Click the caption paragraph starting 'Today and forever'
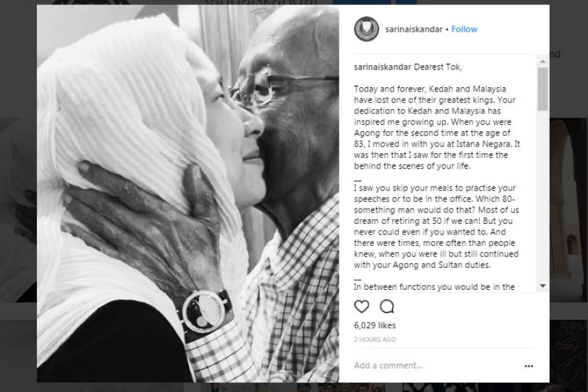Image resolution: width=588 pixels, height=392 pixels. point(437,128)
